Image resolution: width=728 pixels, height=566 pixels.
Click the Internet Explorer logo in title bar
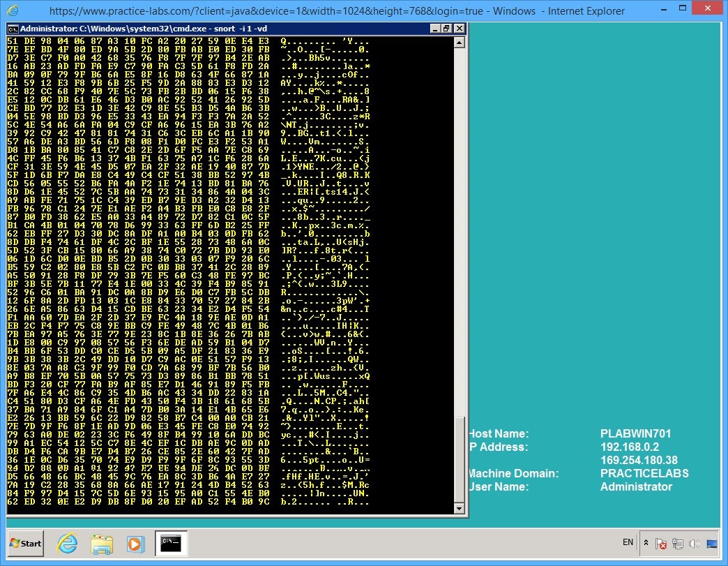click(x=13, y=8)
